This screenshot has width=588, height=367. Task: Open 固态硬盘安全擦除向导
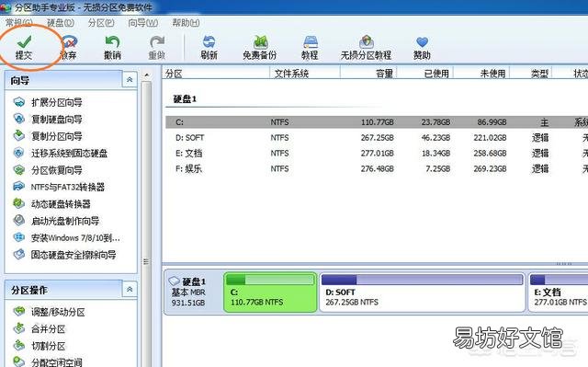pos(73,255)
